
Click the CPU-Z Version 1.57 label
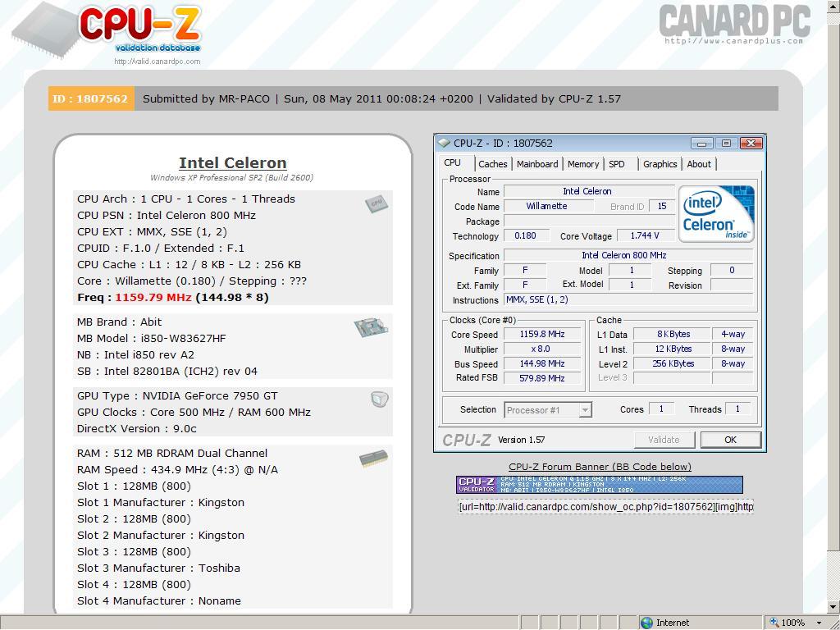521,440
